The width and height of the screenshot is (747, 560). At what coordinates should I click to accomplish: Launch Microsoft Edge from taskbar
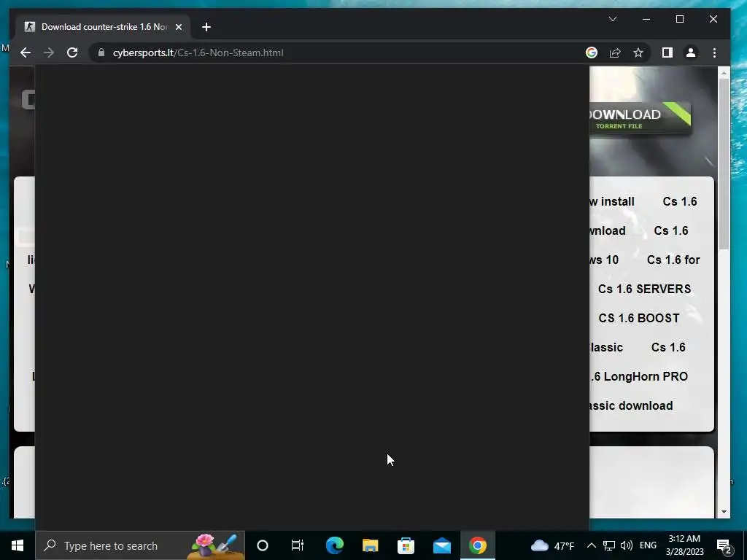point(334,545)
